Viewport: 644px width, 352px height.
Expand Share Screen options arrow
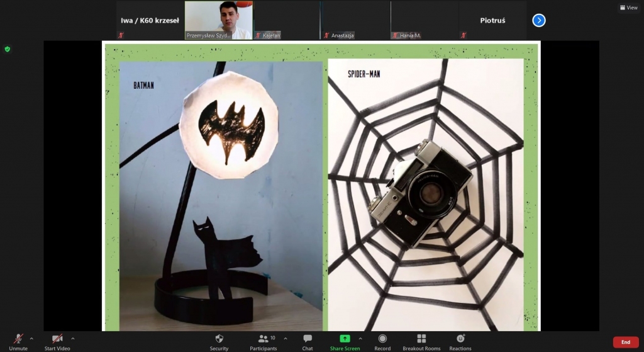tap(360, 339)
